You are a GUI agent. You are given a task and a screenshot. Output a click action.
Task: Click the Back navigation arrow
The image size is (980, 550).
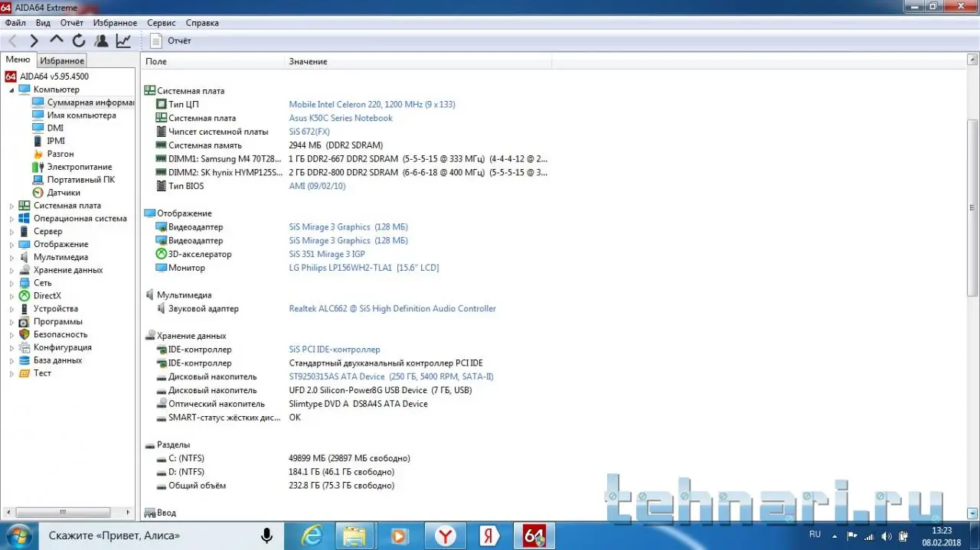(12, 41)
